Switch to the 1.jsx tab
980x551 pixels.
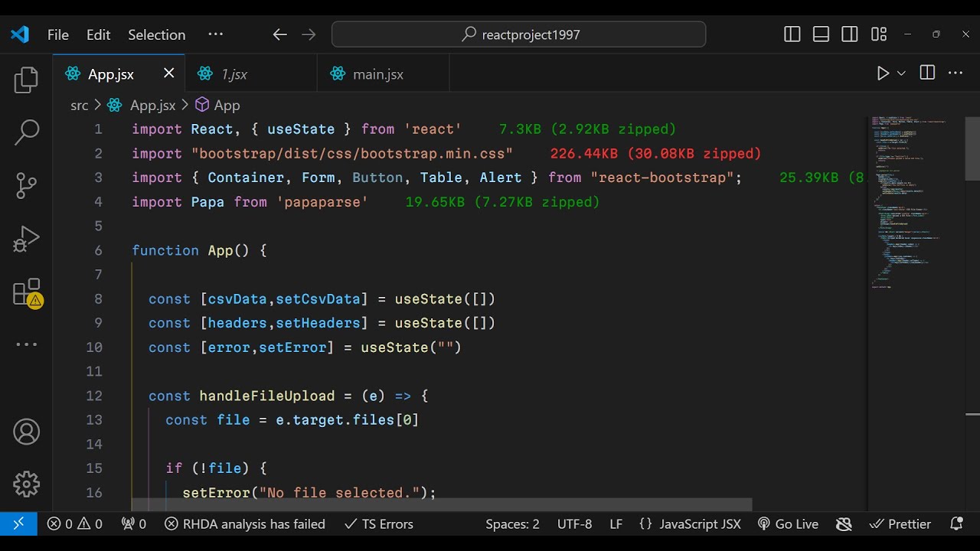[x=251, y=74]
